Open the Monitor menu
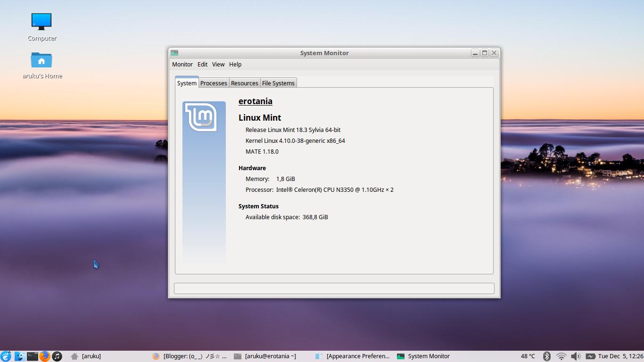Image resolution: width=644 pixels, height=362 pixels. pyautogui.click(x=182, y=65)
